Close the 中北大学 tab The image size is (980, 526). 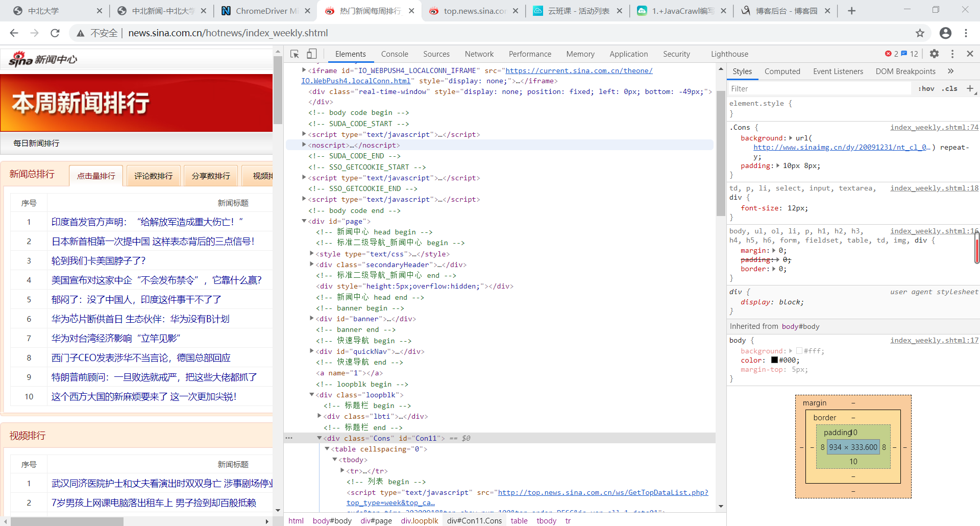[100, 11]
